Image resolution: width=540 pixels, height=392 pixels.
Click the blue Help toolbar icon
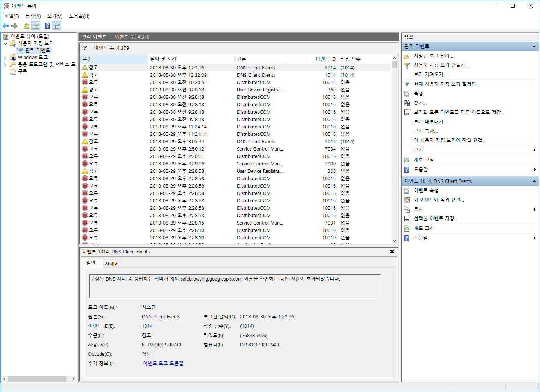47,26
